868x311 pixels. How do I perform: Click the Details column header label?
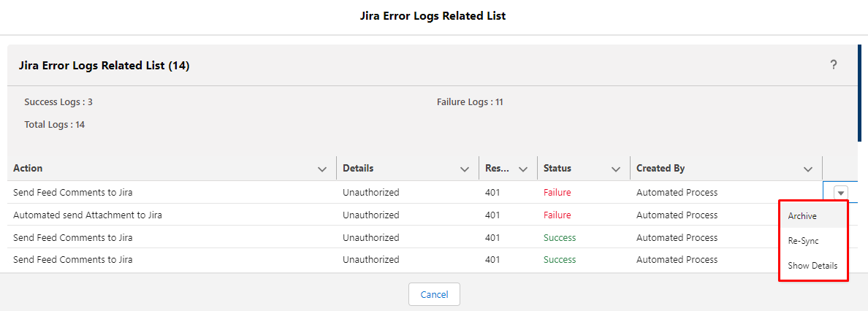(358, 168)
